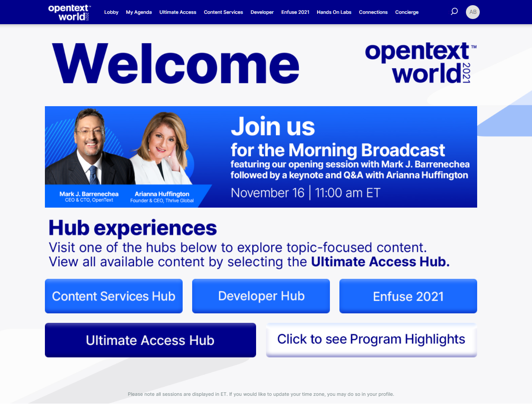This screenshot has height=404, width=532.
Task: Enter the Ultimate Access Hub button
Action: 150,340
